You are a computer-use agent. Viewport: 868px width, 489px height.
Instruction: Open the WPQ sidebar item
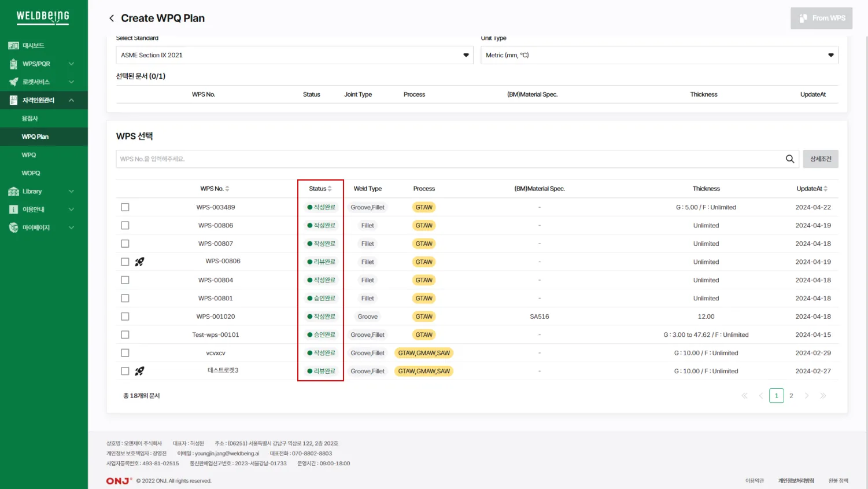pos(29,155)
